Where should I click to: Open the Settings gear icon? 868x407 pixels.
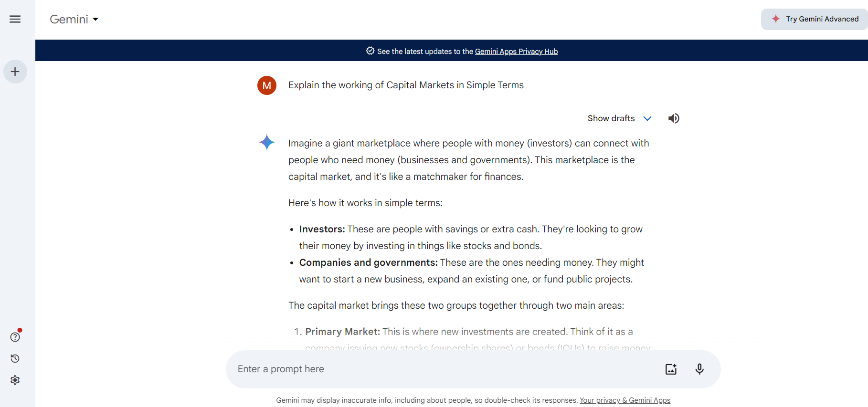[x=15, y=380]
